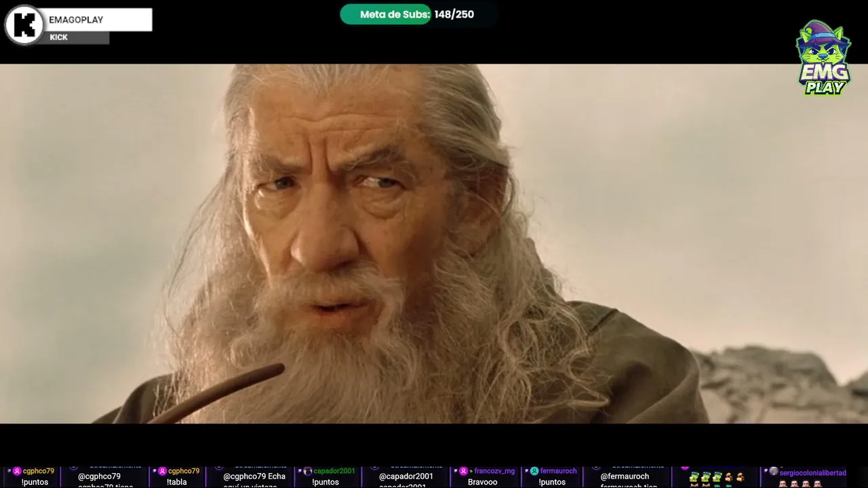
Task: Click the video frame showing the bearded wizard
Action: [434, 244]
